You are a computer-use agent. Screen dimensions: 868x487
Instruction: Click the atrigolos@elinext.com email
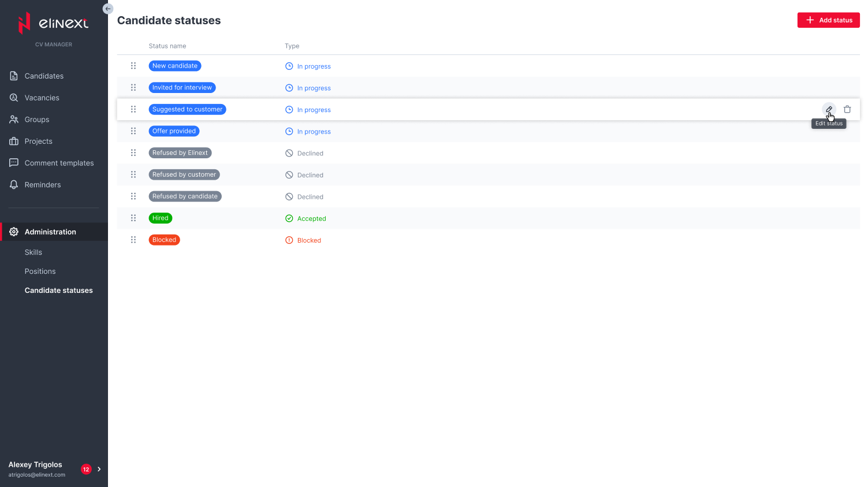(x=37, y=475)
